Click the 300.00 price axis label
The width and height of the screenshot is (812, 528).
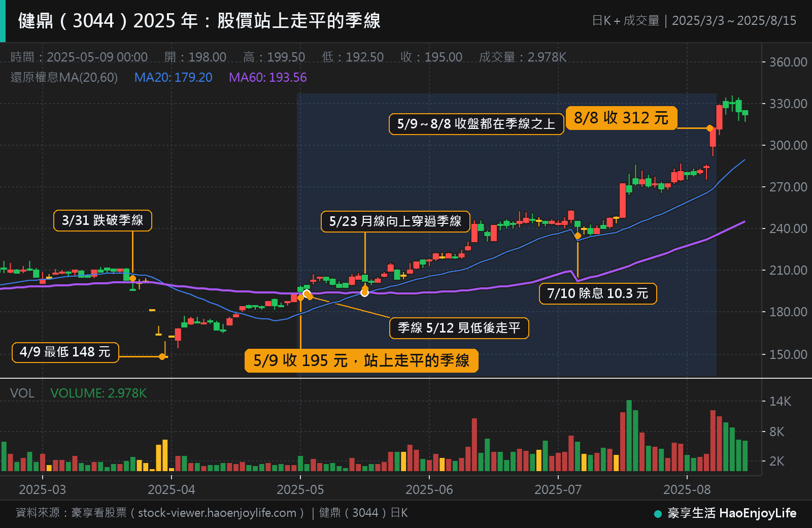click(788, 145)
